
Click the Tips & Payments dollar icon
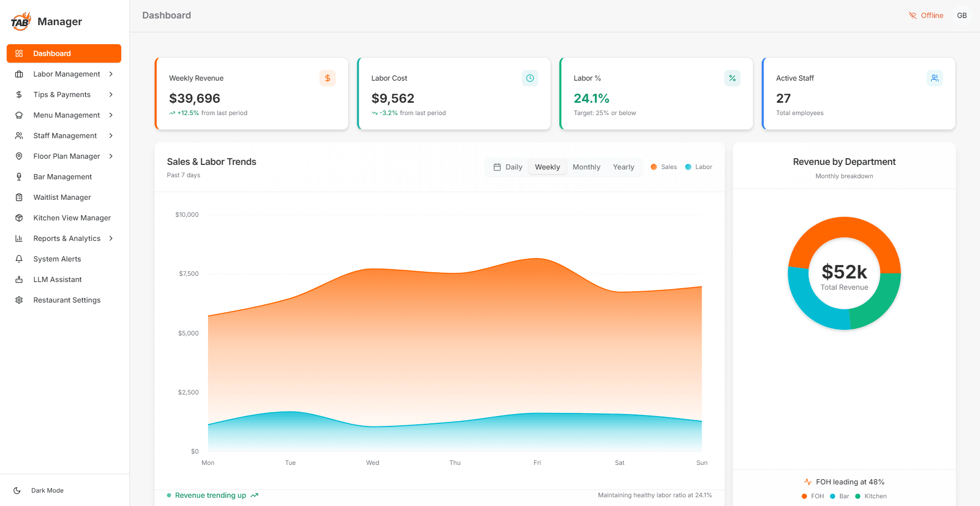19,95
